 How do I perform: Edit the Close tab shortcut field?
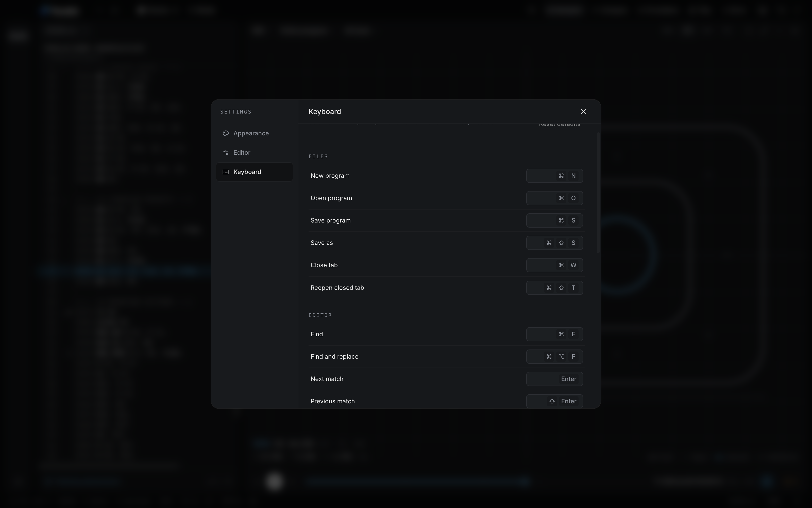coord(554,265)
